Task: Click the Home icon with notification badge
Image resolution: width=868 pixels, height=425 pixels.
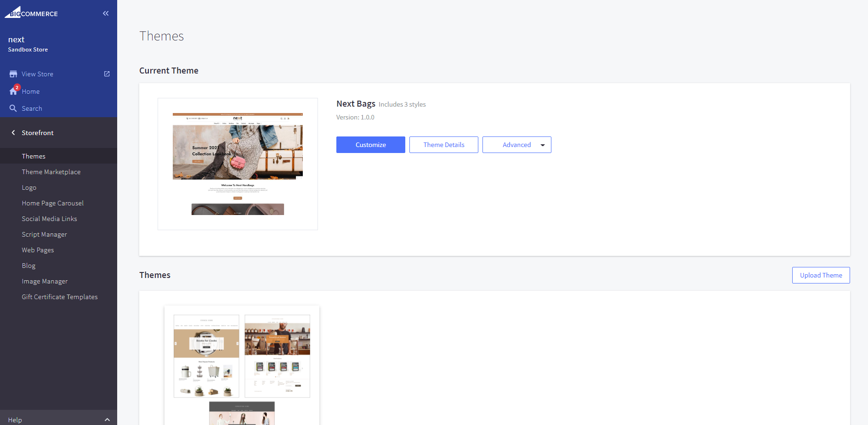Action: click(13, 91)
